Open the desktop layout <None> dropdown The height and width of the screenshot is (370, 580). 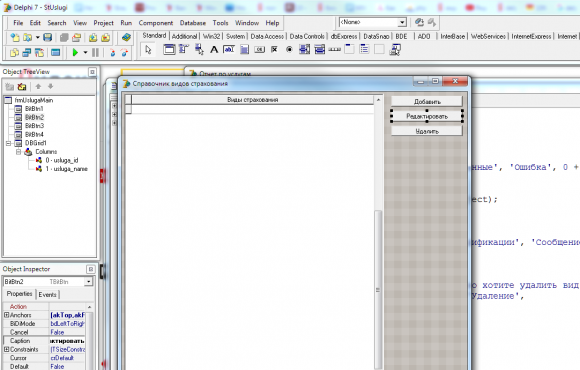tap(402, 23)
